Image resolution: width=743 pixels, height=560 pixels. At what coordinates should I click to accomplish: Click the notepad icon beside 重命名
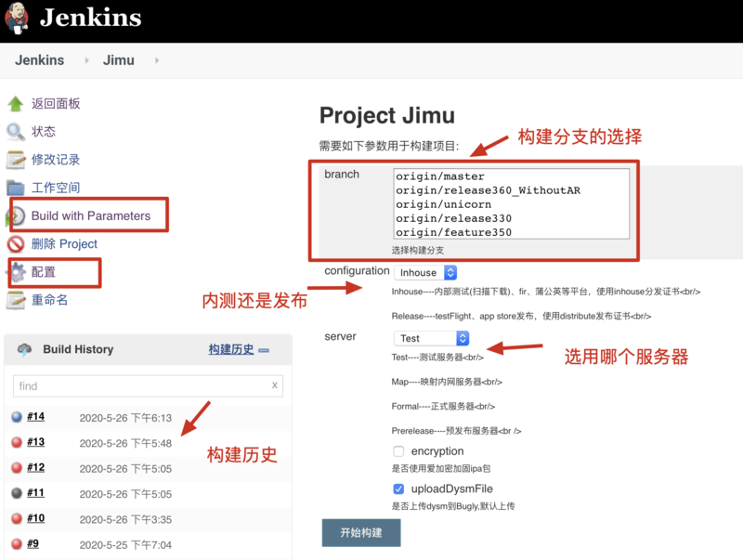pos(16,300)
